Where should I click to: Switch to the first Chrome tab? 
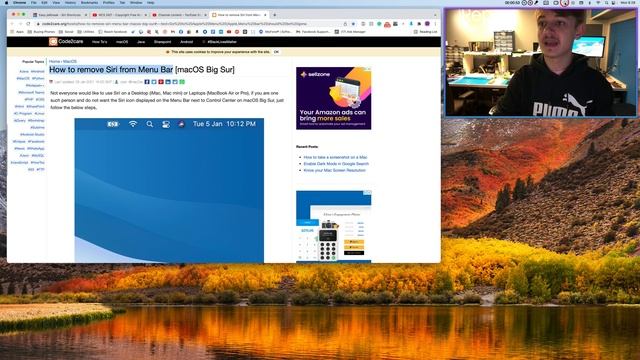tap(59, 15)
